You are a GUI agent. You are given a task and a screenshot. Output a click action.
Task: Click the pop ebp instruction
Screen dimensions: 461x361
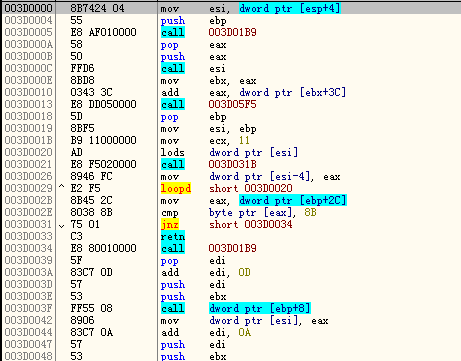[194, 117]
